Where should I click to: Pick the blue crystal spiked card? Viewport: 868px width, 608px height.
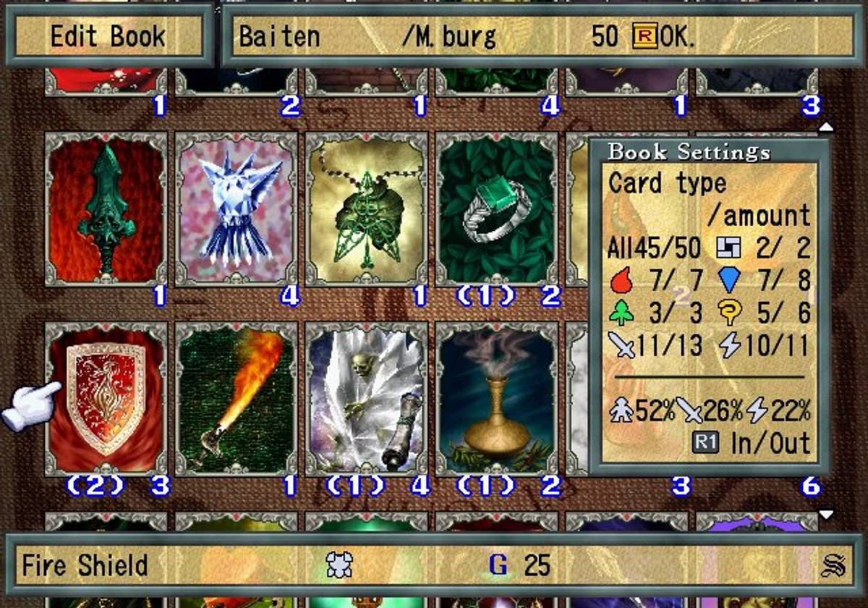pyautogui.click(x=237, y=208)
